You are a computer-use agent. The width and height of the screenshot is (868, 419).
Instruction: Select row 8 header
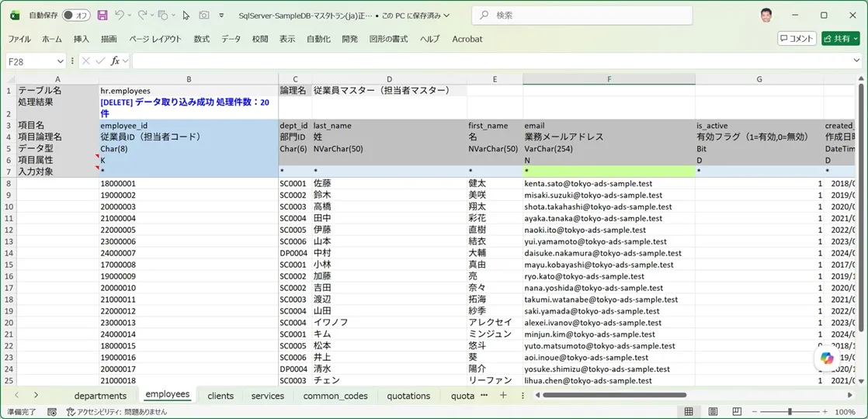pos(9,183)
